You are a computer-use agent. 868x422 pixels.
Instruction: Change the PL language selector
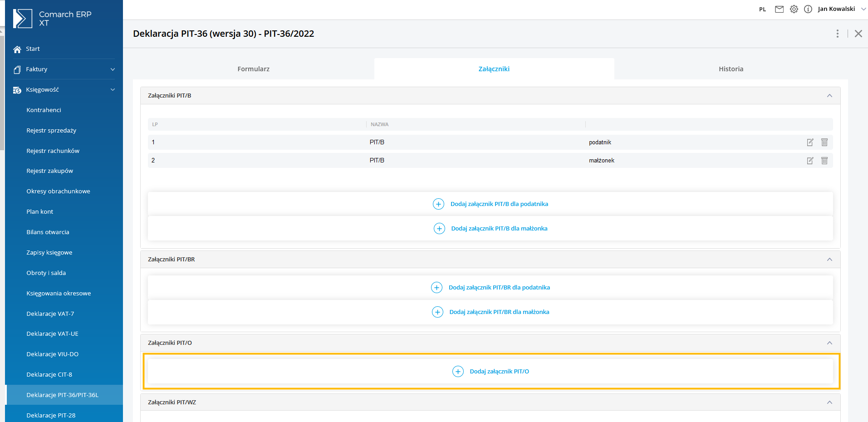coord(762,10)
